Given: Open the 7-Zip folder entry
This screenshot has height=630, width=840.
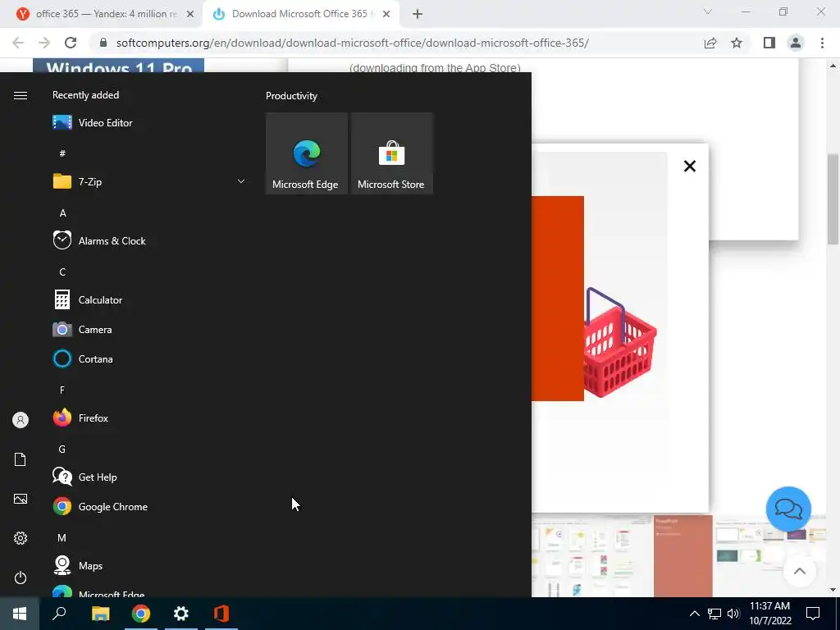Looking at the screenshot, I should click(148, 181).
